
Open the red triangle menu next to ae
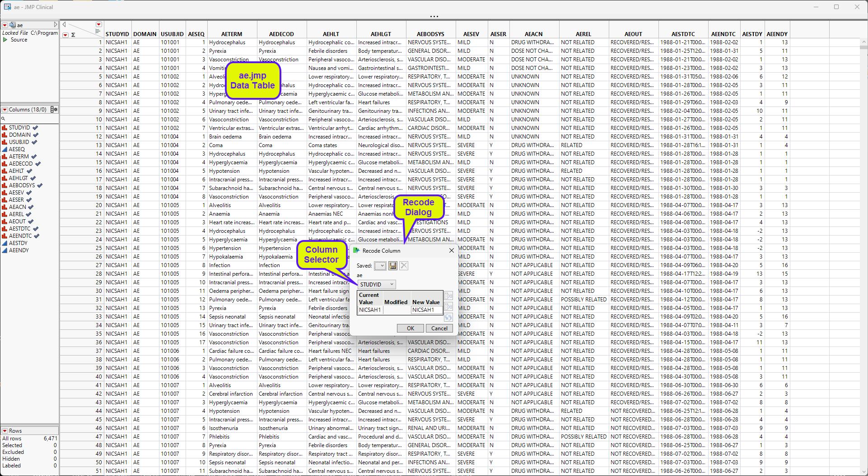(x=5, y=25)
